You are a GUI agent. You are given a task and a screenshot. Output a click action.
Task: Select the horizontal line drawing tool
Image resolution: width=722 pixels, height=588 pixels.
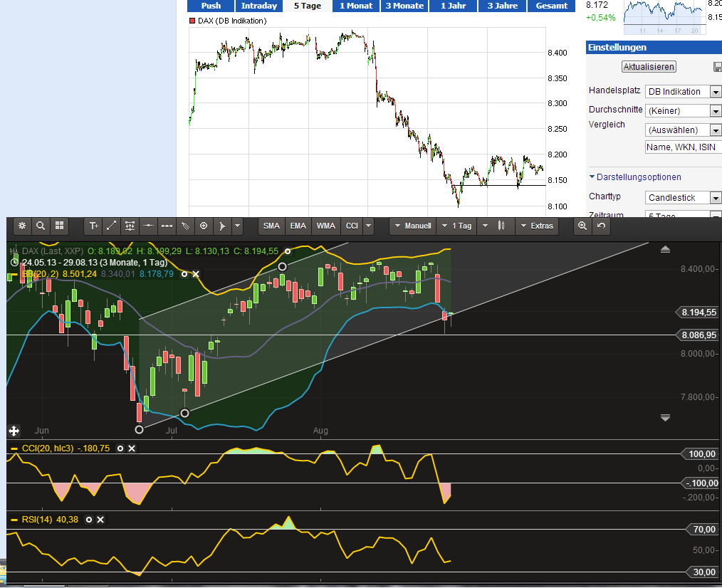point(147,226)
